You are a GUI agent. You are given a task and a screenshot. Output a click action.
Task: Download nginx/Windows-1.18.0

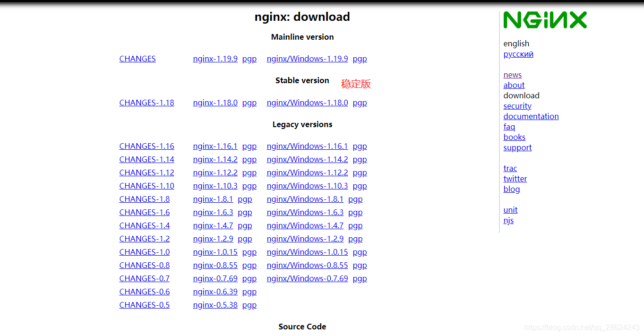click(x=307, y=103)
